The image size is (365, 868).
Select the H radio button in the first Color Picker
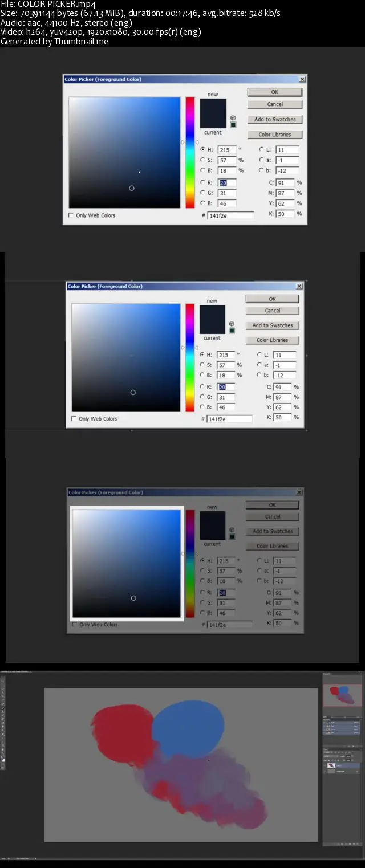(202, 150)
